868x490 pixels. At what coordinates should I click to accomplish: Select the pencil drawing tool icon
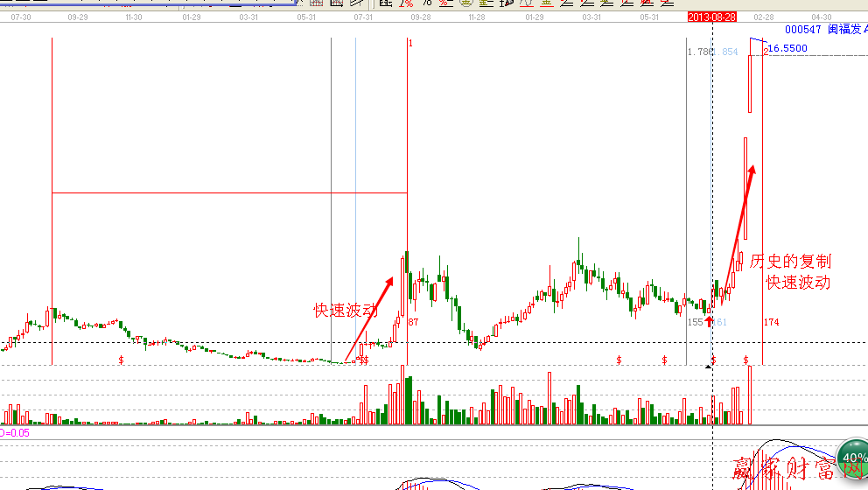click(356, 3)
